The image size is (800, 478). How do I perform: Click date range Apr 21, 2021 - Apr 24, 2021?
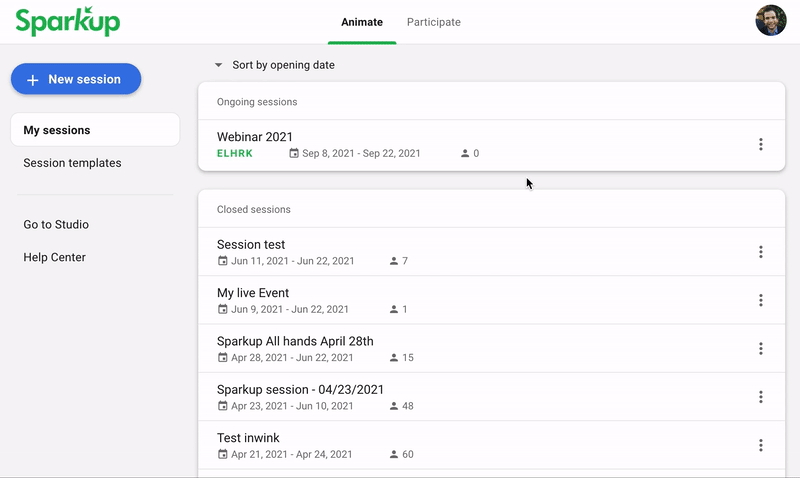[292, 454]
